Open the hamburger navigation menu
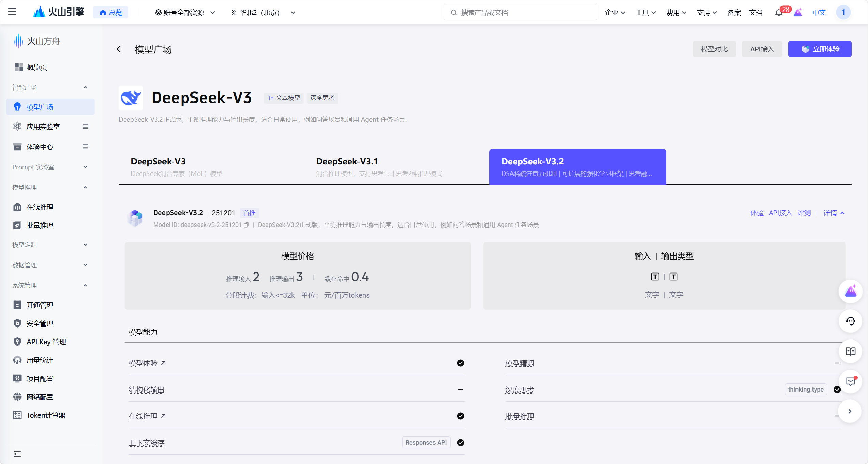 coord(12,12)
